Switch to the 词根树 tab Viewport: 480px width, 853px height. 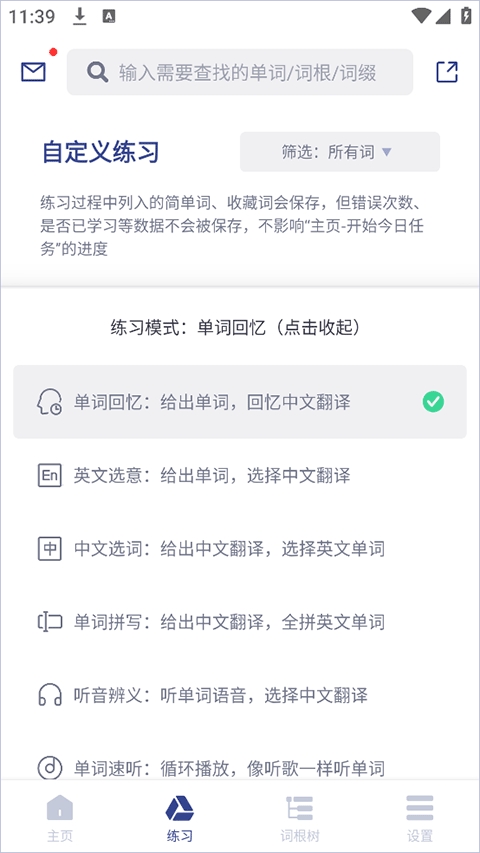[300, 818]
